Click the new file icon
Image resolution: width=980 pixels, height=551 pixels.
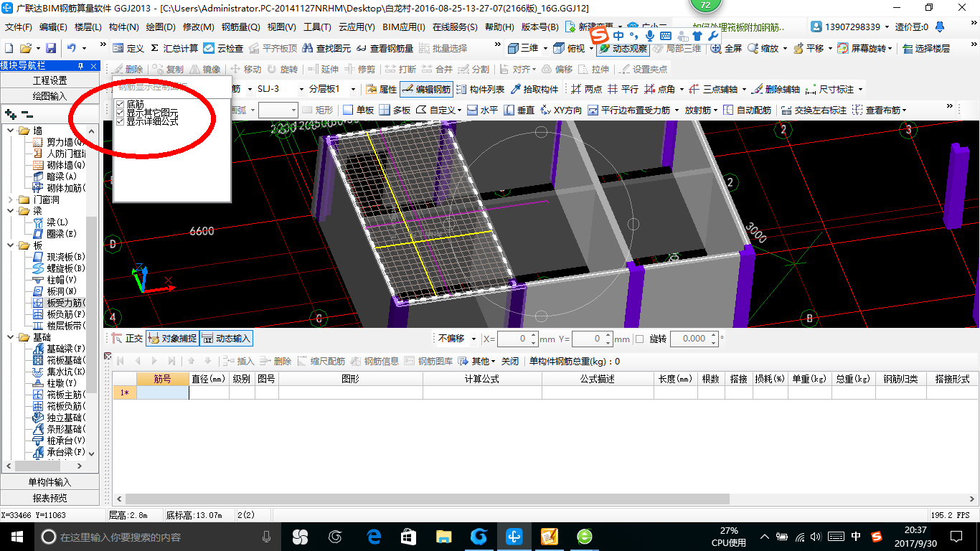point(9,48)
